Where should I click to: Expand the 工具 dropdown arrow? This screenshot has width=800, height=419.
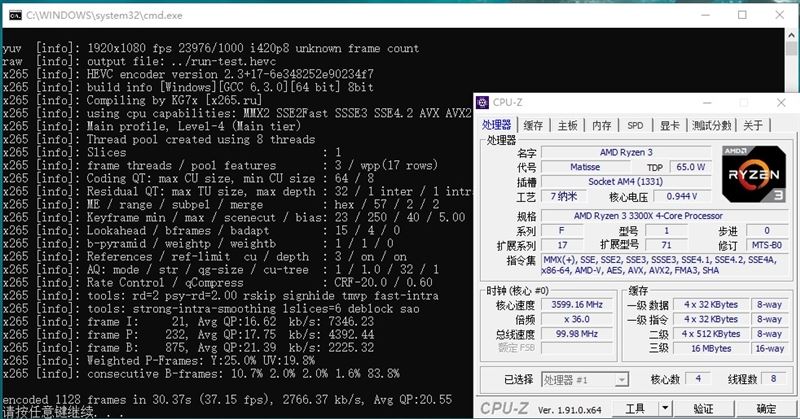click(665, 408)
